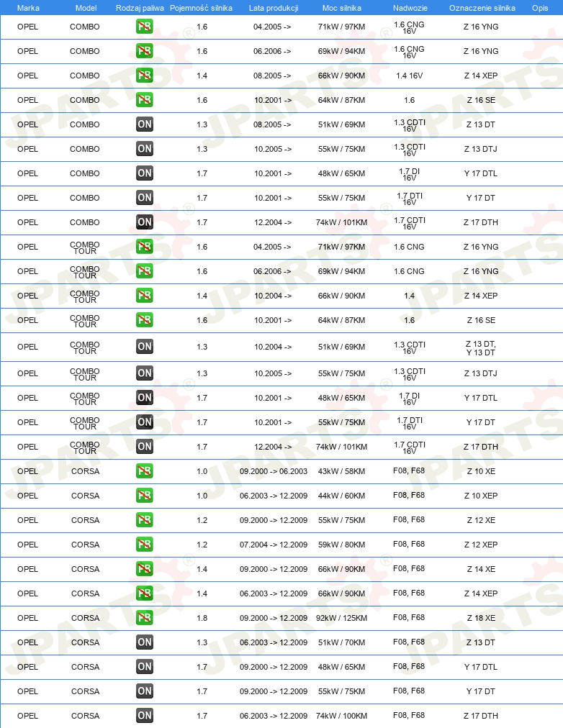Select the 'Z 14 XE' engine code
The image size is (563, 728).
pos(481,569)
